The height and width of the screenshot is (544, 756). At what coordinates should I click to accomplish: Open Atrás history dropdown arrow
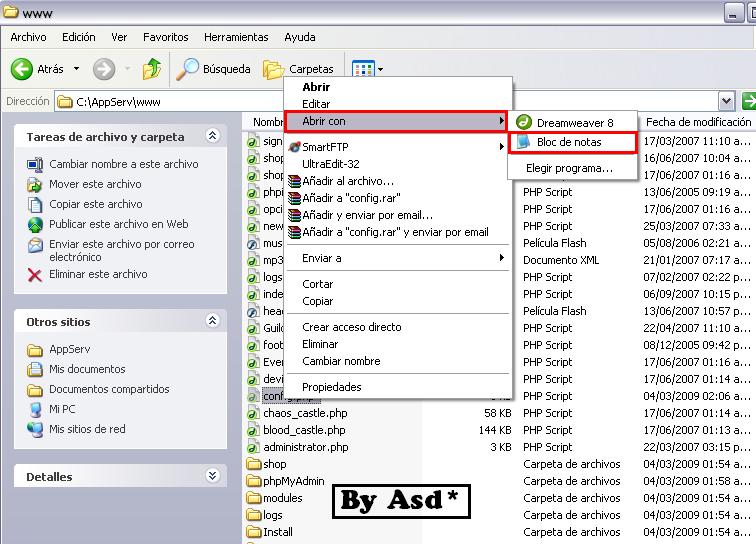pos(76,69)
